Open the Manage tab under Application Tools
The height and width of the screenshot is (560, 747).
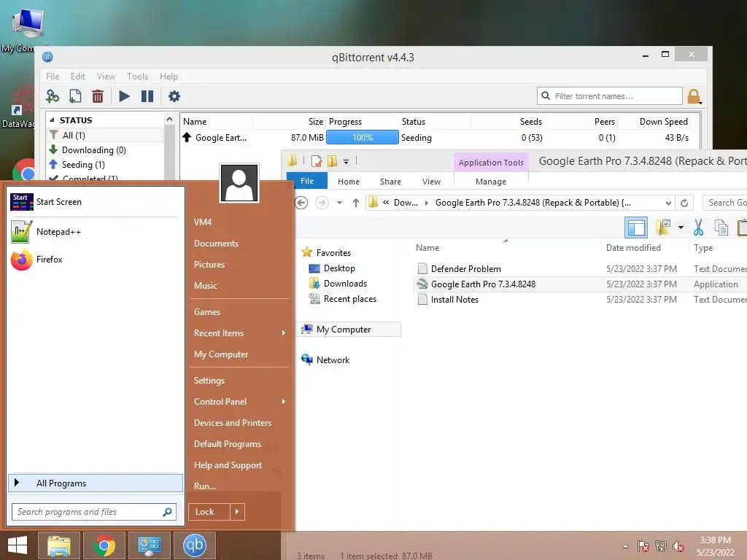491,182
